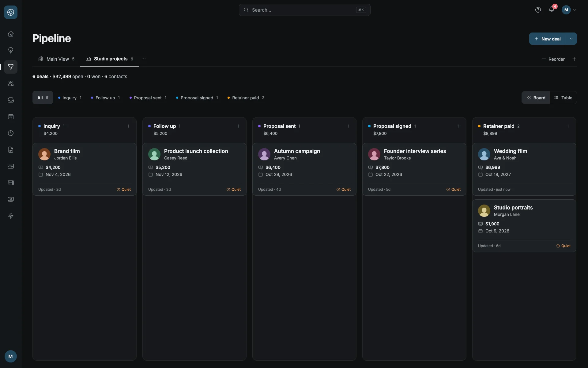This screenshot has width=588, height=368.
Task: Open the contacts people sidebar icon
Action: [x=11, y=83]
